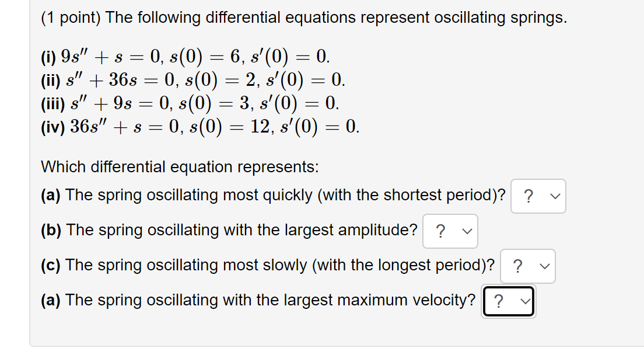
Task: Open the longest period answer dropdown
Action: click(528, 266)
